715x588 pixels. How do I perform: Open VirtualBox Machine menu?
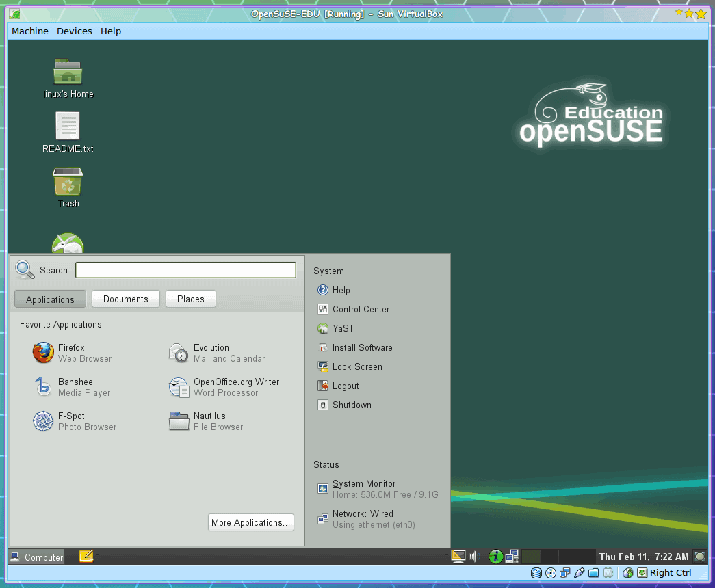30,31
